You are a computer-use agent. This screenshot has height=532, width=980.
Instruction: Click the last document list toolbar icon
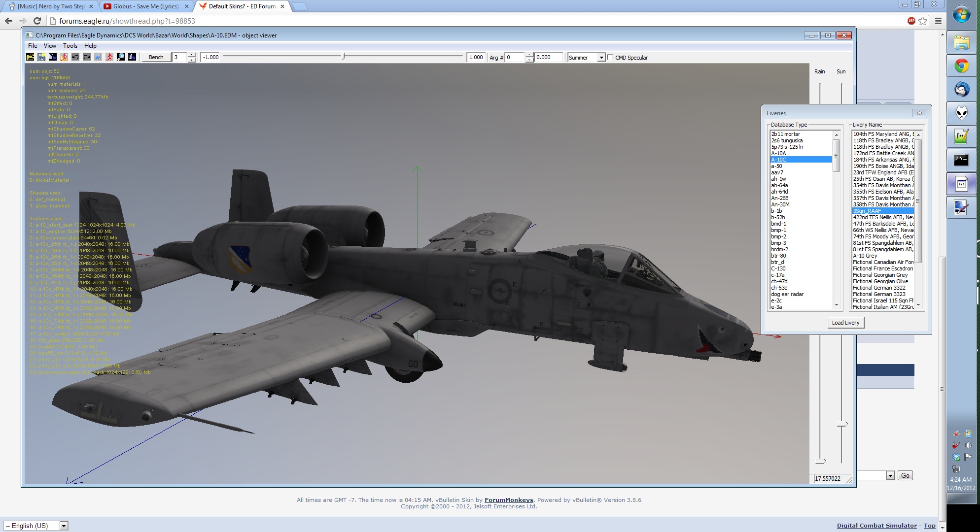[x=132, y=57]
